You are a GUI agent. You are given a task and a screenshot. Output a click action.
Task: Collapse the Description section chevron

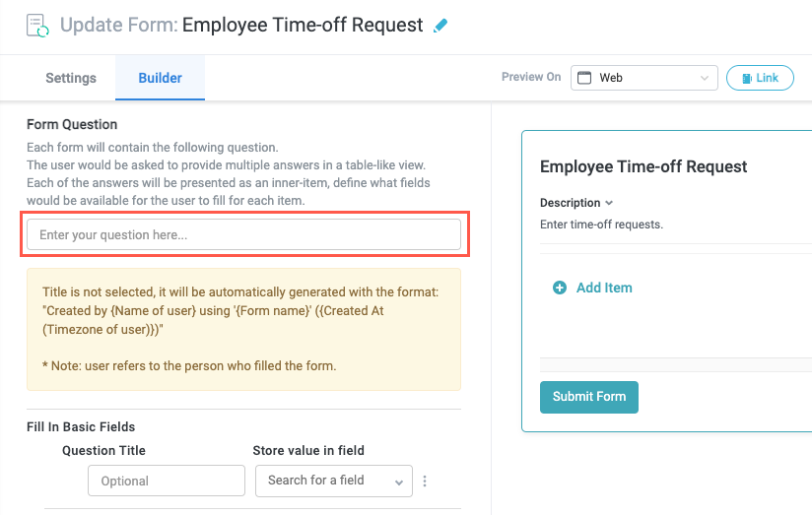pyautogui.click(x=610, y=203)
